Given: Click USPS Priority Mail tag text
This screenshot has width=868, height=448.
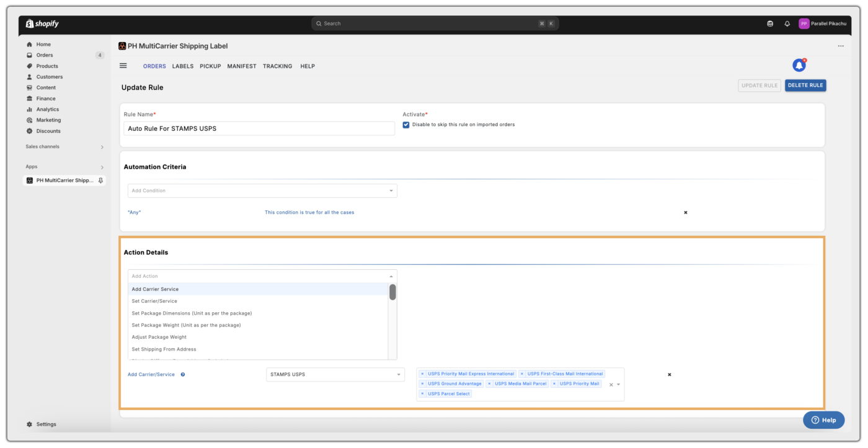Looking at the screenshot, I should pos(579,384).
